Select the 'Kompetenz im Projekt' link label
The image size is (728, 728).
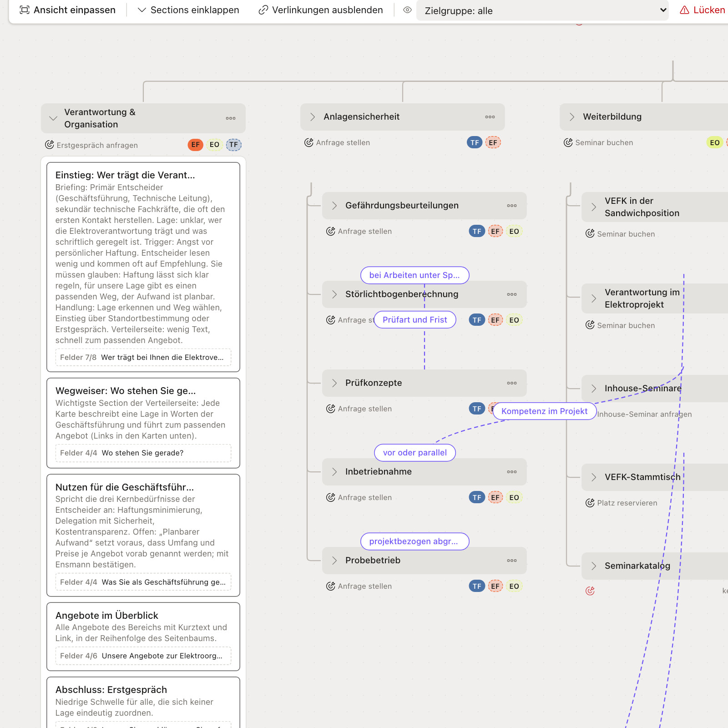click(x=545, y=411)
